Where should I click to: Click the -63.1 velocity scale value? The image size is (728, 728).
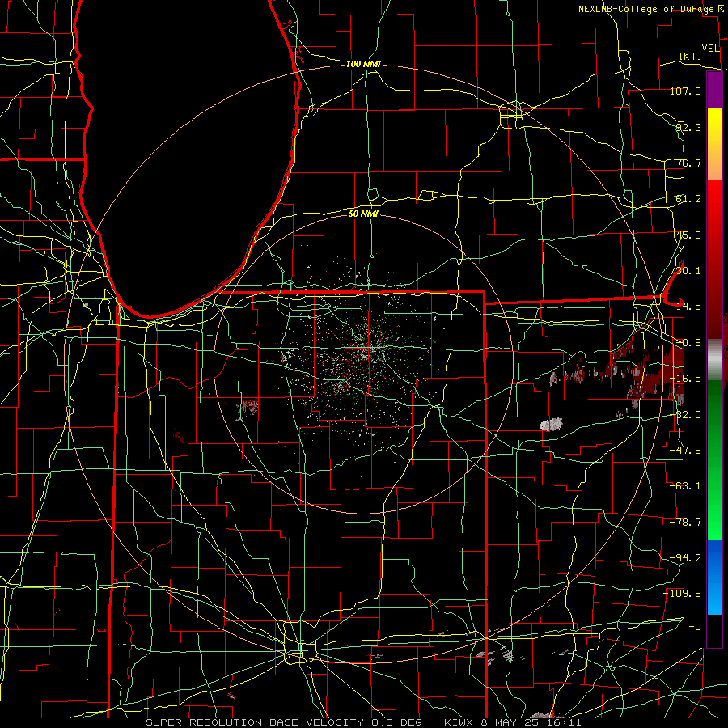685,486
